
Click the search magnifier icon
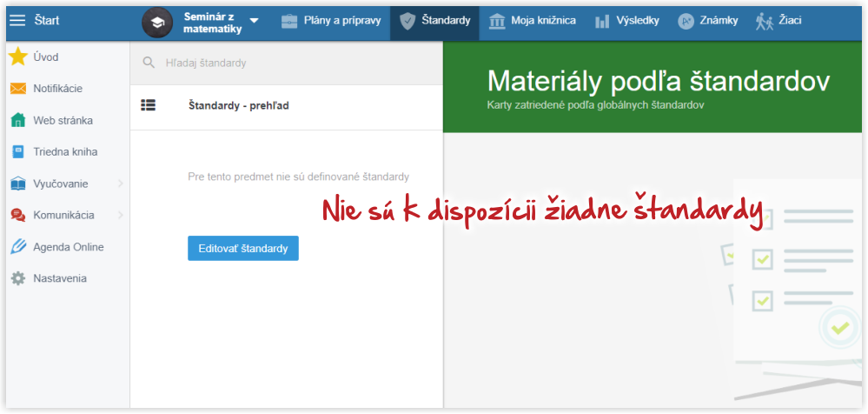coord(149,63)
